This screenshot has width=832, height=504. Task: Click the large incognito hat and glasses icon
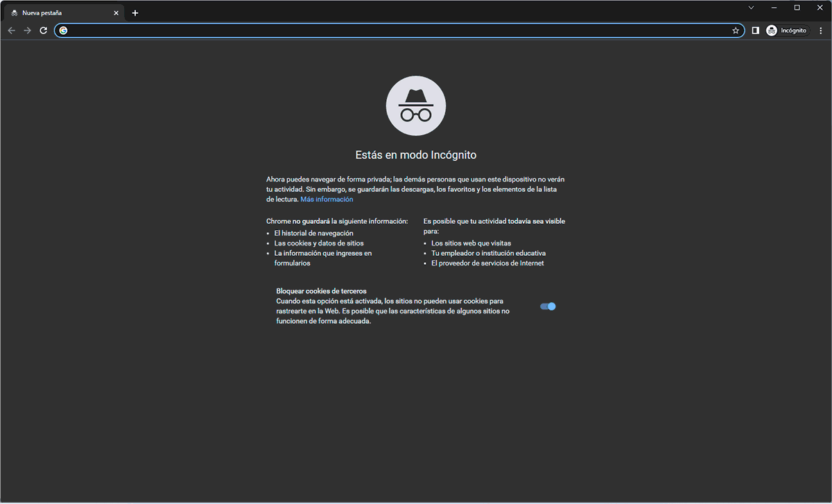[x=416, y=106]
